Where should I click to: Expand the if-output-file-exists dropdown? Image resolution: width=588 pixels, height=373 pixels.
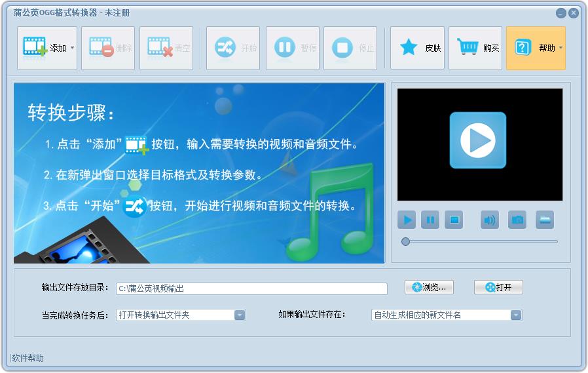516,315
